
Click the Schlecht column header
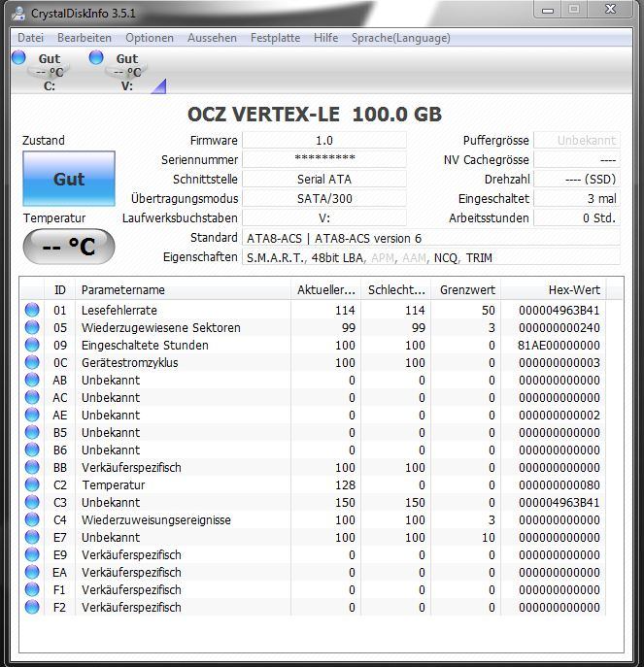(396, 290)
